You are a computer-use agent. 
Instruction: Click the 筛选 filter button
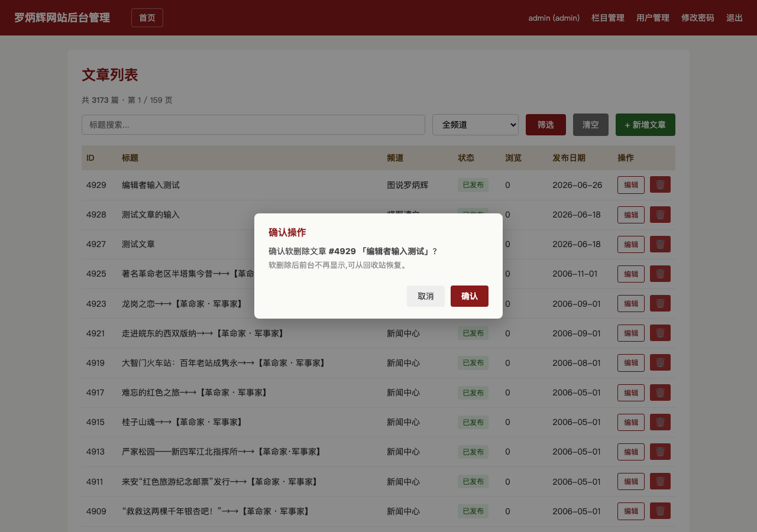tap(546, 125)
